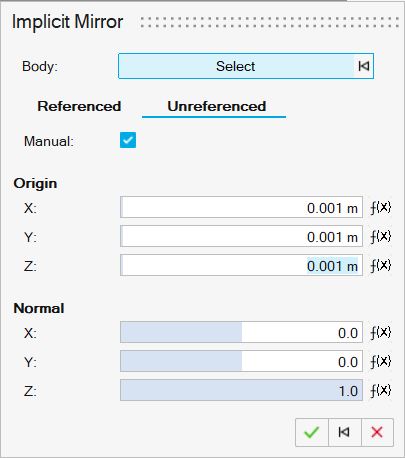Viewport: 405px width, 458px height.
Task: Uncheck the Manual checkbox
Action: pos(128,140)
